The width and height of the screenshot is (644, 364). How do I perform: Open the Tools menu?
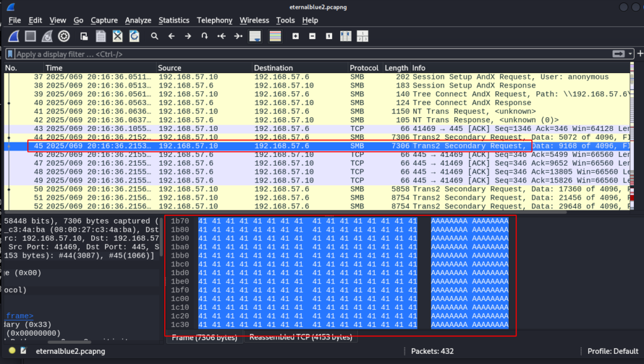coord(285,20)
